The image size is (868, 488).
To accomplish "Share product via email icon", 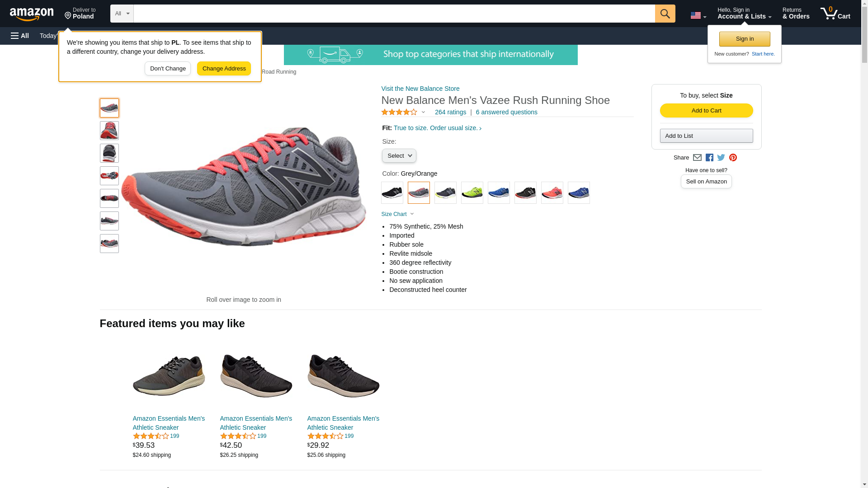I will (x=697, y=158).
